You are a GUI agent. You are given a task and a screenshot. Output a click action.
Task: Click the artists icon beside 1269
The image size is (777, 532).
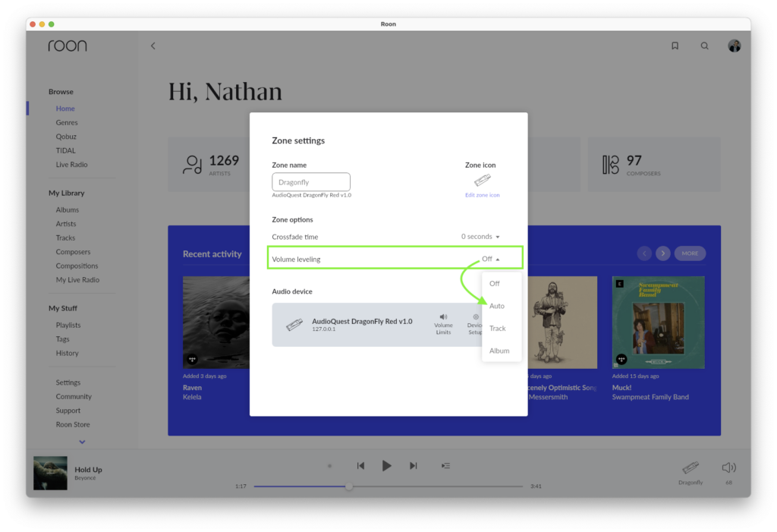[192, 165]
